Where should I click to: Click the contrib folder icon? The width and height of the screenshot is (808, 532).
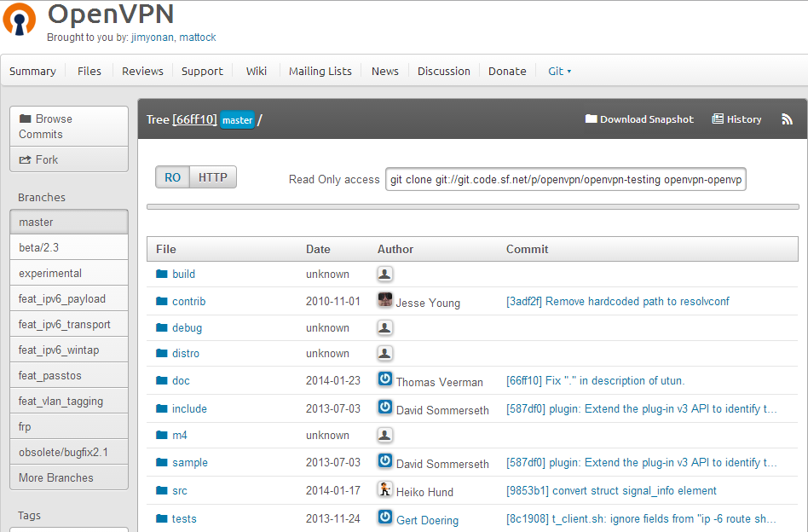tap(162, 301)
